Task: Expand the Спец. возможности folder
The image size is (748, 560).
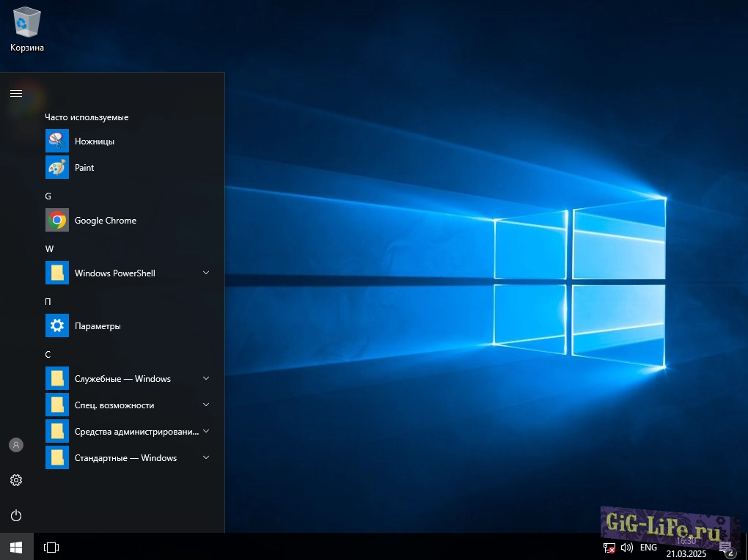Action: pos(206,405)
